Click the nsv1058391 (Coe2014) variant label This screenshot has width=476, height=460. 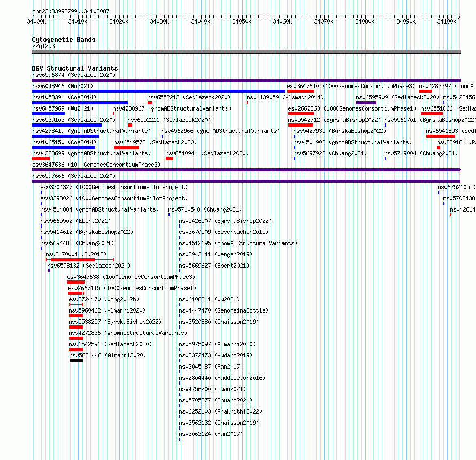click(64, 97)
